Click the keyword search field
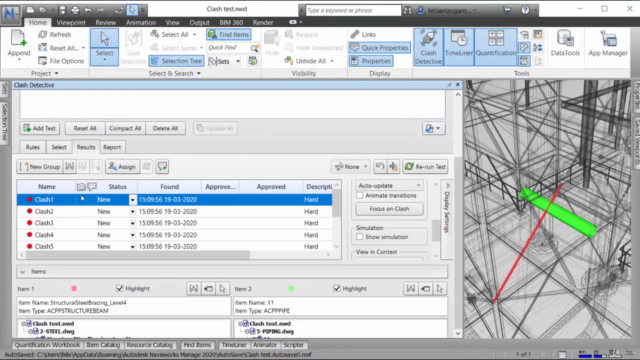The width and height of the screenshot is (640, 360). 353,10
